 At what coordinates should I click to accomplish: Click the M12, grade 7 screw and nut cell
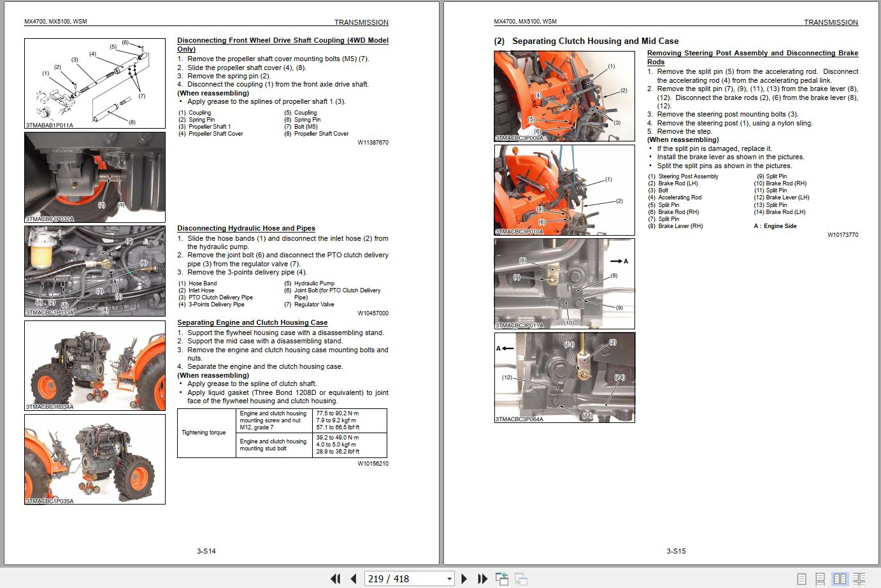pos(274,420)
